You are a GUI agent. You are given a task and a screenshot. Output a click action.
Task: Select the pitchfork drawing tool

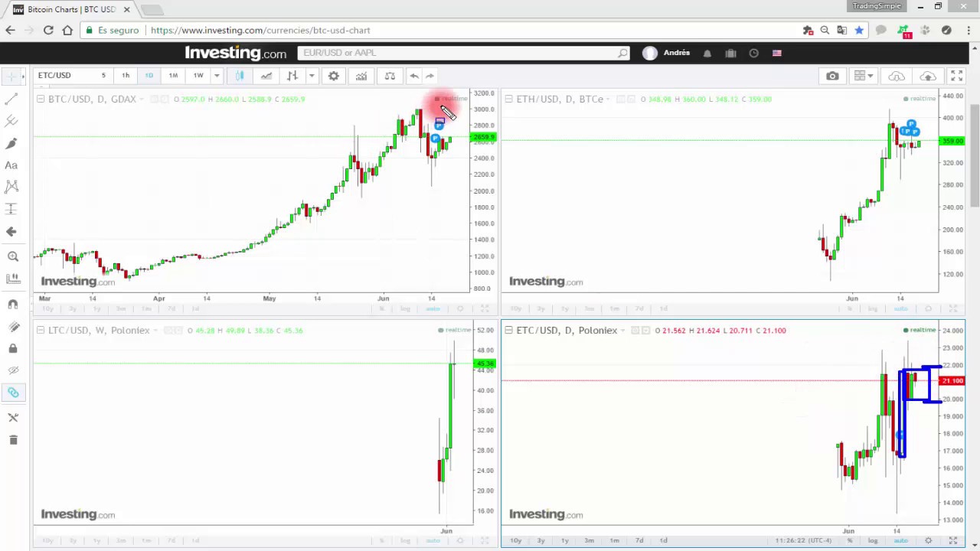11,121
